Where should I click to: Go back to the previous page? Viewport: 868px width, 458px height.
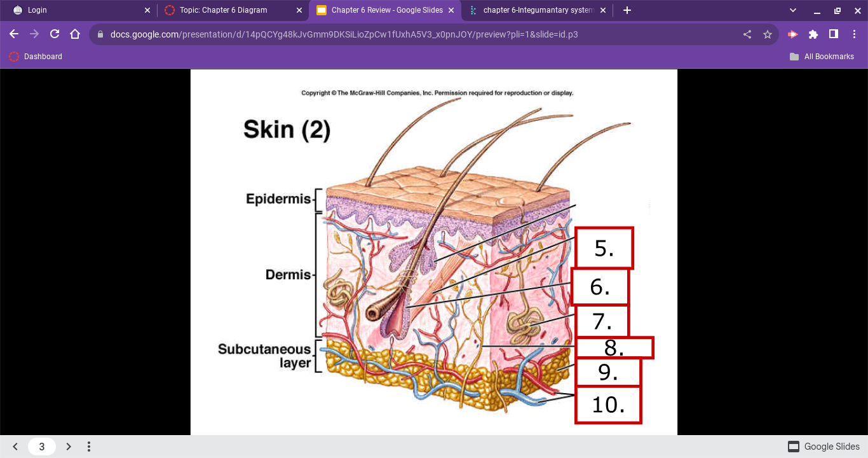coord(14,34)
